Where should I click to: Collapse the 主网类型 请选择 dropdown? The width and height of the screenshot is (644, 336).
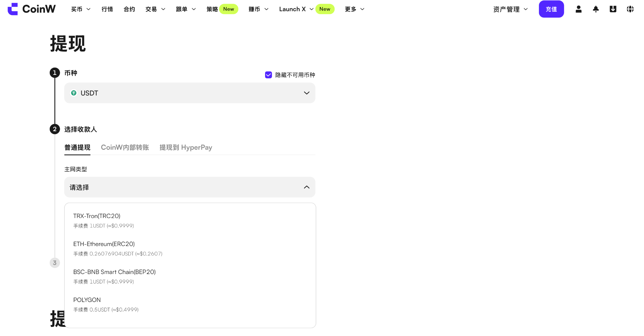(x=190, y=187)
